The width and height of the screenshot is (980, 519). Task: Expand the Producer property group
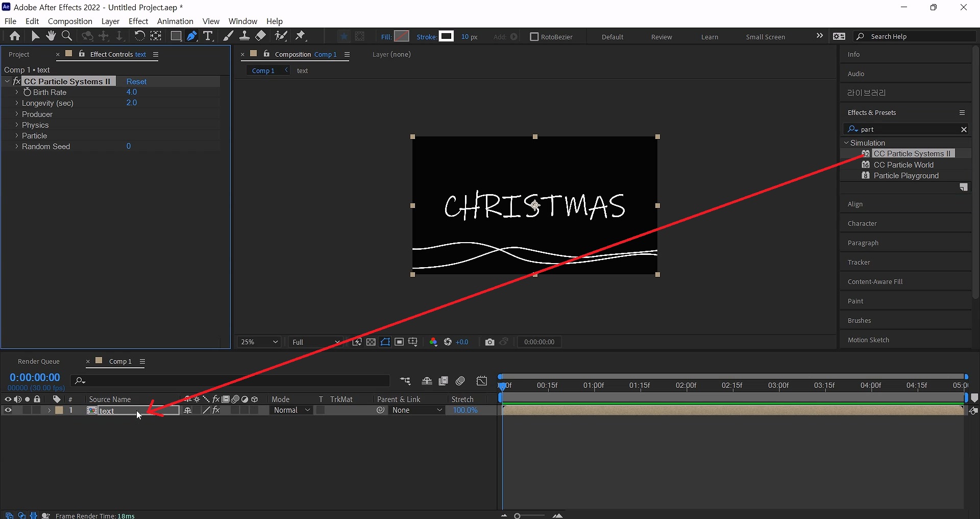[x=16, y=114]
